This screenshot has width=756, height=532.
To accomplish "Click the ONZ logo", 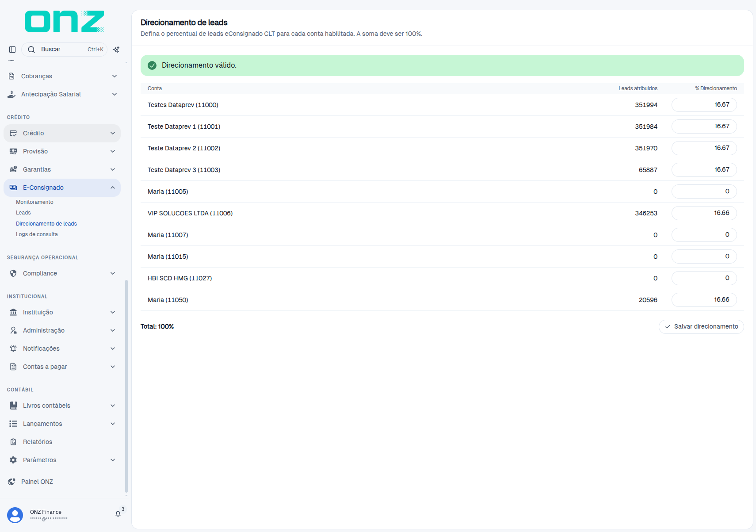I will click(65, 21).
